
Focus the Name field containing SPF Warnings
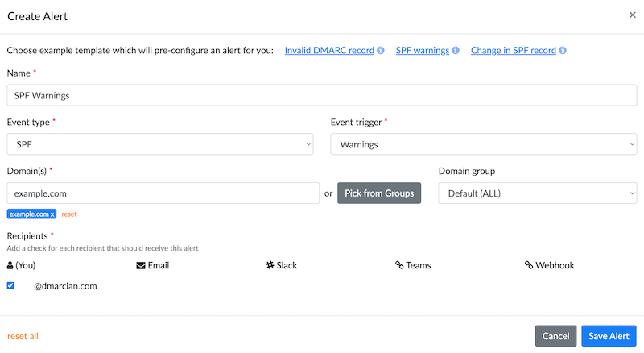point(322,95)
